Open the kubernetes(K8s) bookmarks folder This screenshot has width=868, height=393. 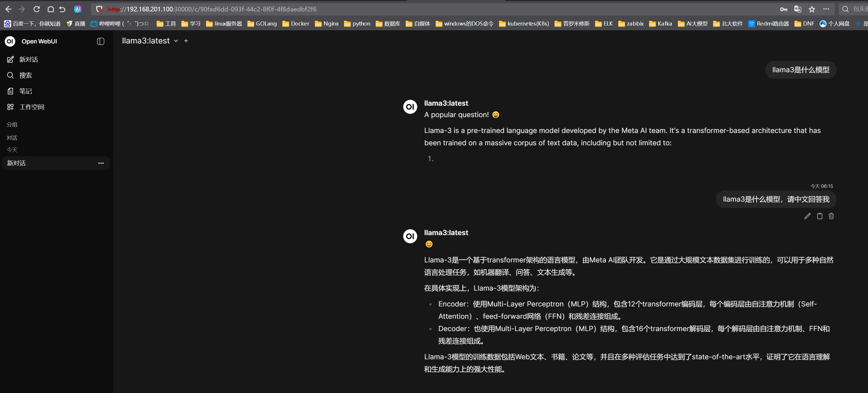[524, 23]
